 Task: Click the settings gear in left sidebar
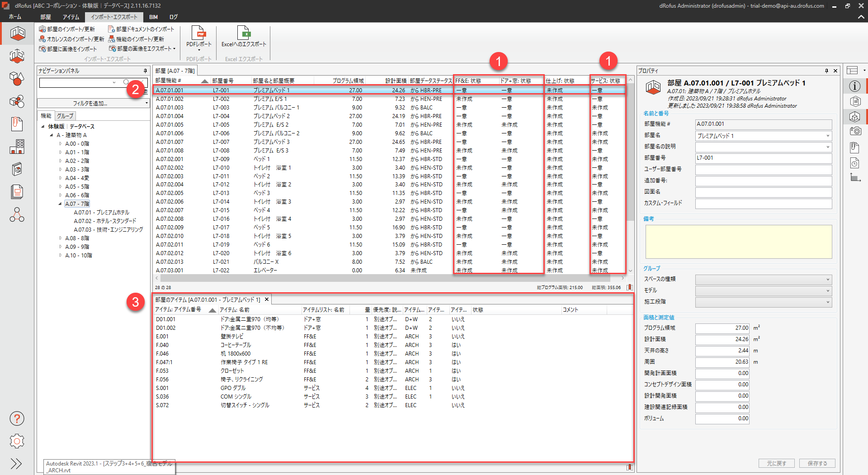(x=17, y=441)
